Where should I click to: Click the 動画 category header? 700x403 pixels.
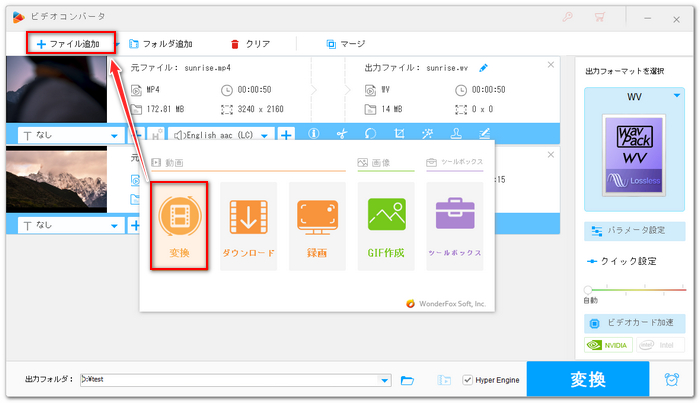click(x=168, y=163)
